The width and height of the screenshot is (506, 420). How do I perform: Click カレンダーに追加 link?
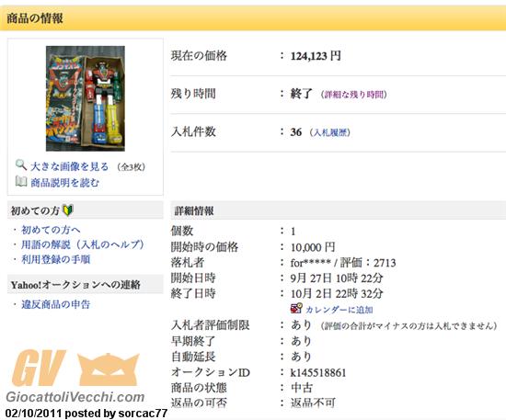(x=339, y=310)
